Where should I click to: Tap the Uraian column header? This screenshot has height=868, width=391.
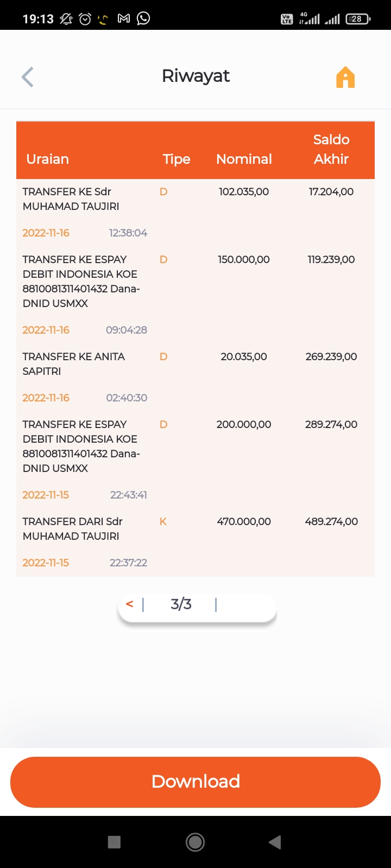[48, 159]
